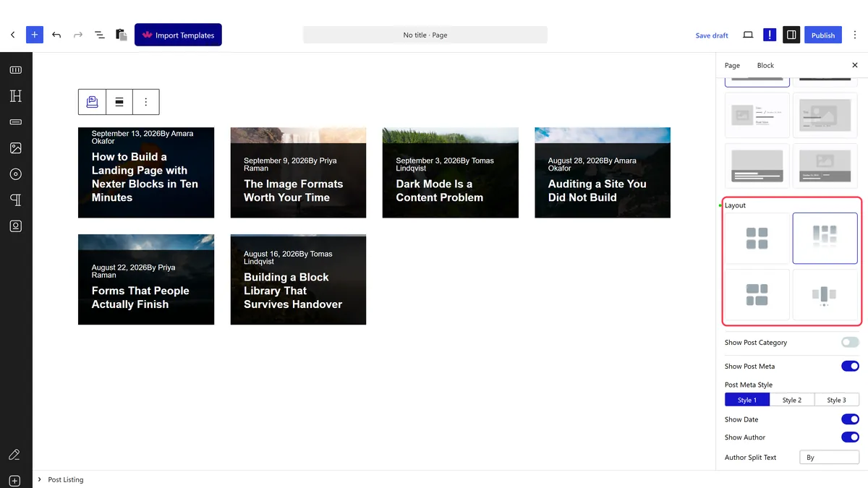Click the 'No title · Page' title bar
Viewport: 868px width, 488px height.
click(x=425, y=35)
